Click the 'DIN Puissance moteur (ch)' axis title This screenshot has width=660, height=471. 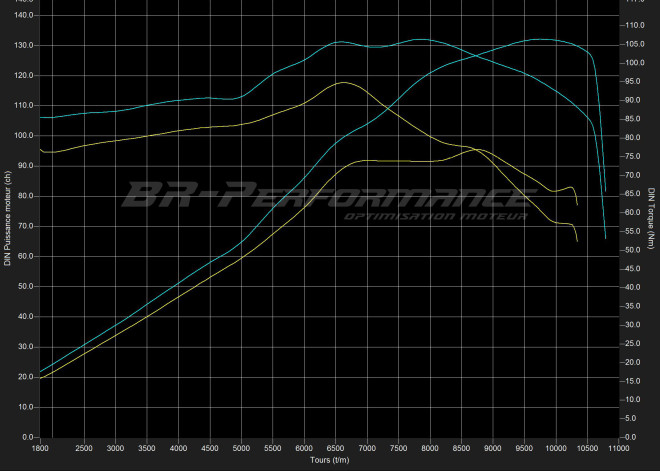[7, 218]
